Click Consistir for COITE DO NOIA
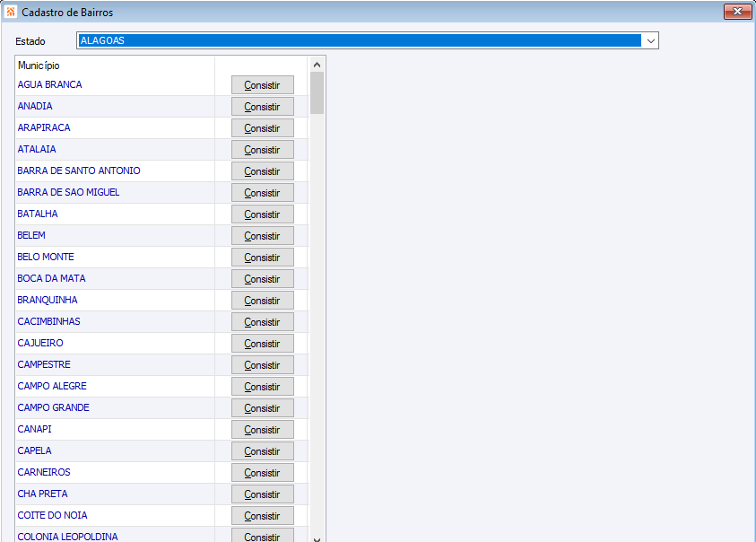This screenshot has height=542, width=756. click(262, 516)
